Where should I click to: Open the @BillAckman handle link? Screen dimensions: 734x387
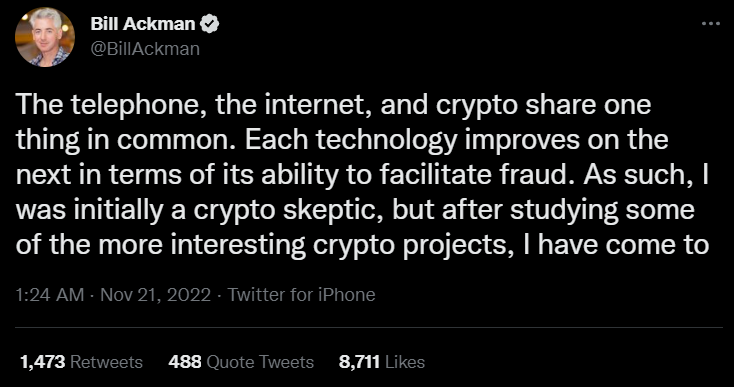(145, 49)
